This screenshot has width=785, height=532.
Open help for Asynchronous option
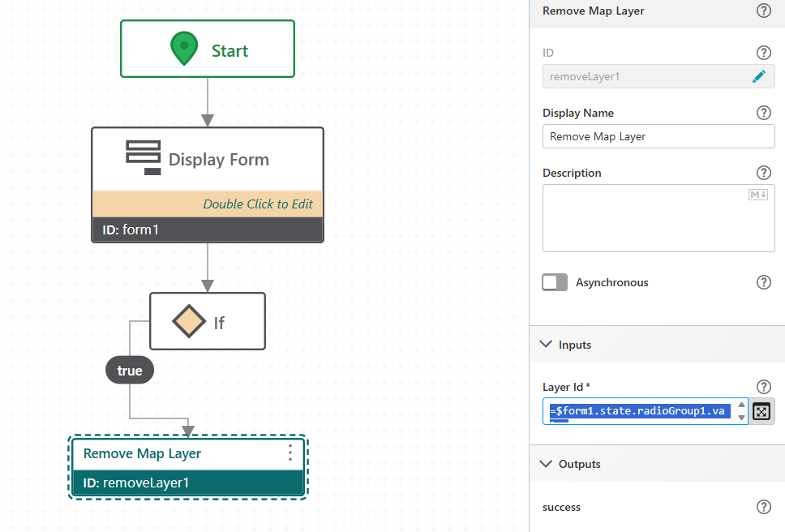tap(763, 282)
